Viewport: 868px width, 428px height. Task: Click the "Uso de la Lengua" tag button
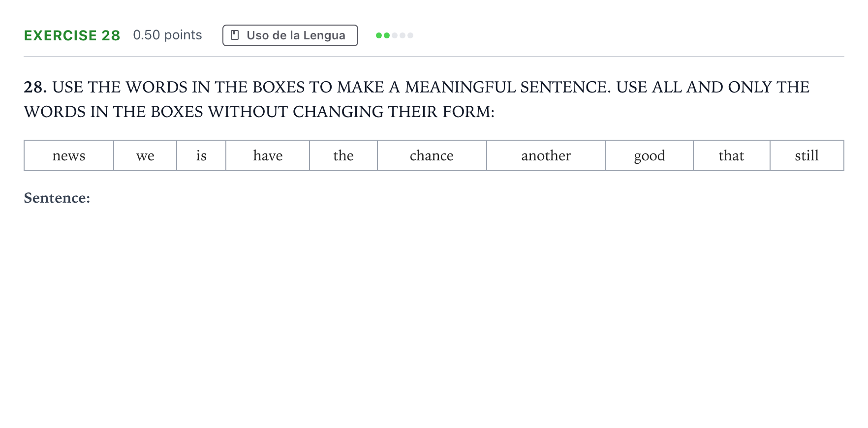[x=290, y=35]
